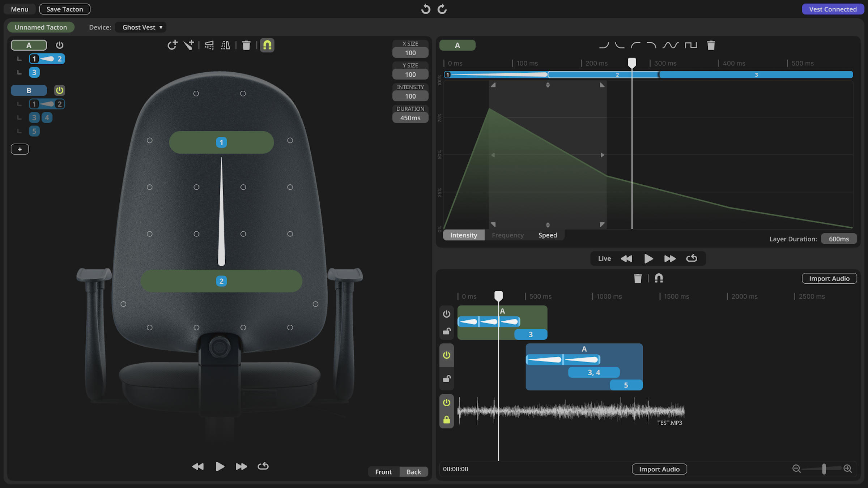Click the Save Tacton button
The width and height of the screenshot is (868, 488).
click(x=64, y=9)
